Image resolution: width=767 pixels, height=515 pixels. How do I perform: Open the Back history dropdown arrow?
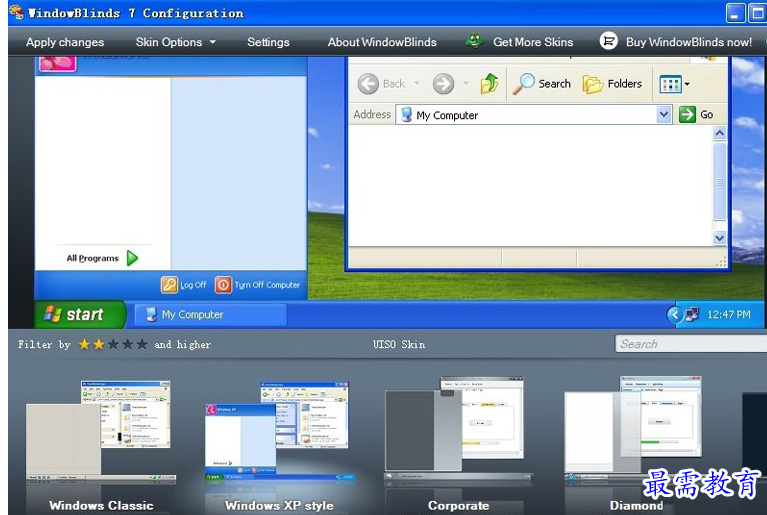(x=417, y=84)
